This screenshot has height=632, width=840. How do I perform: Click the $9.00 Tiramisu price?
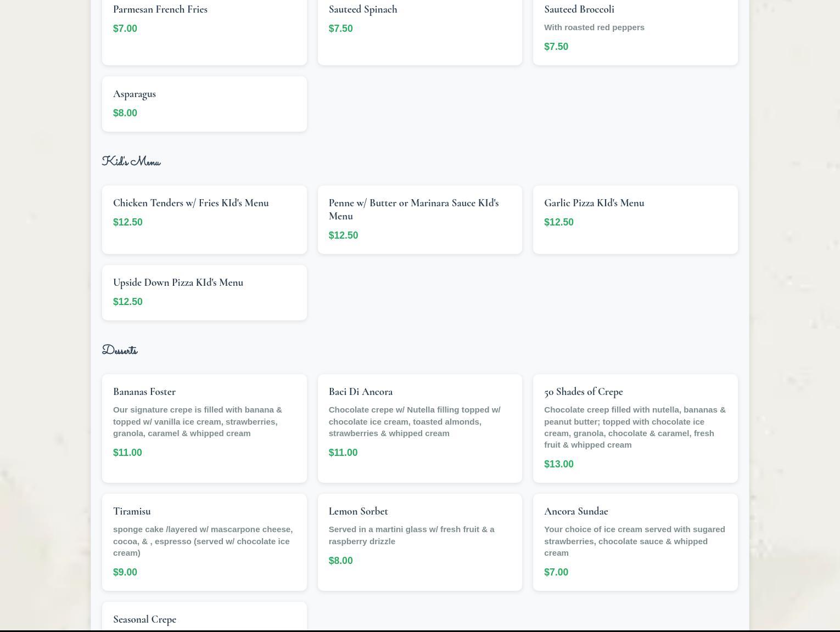(125, 572)
